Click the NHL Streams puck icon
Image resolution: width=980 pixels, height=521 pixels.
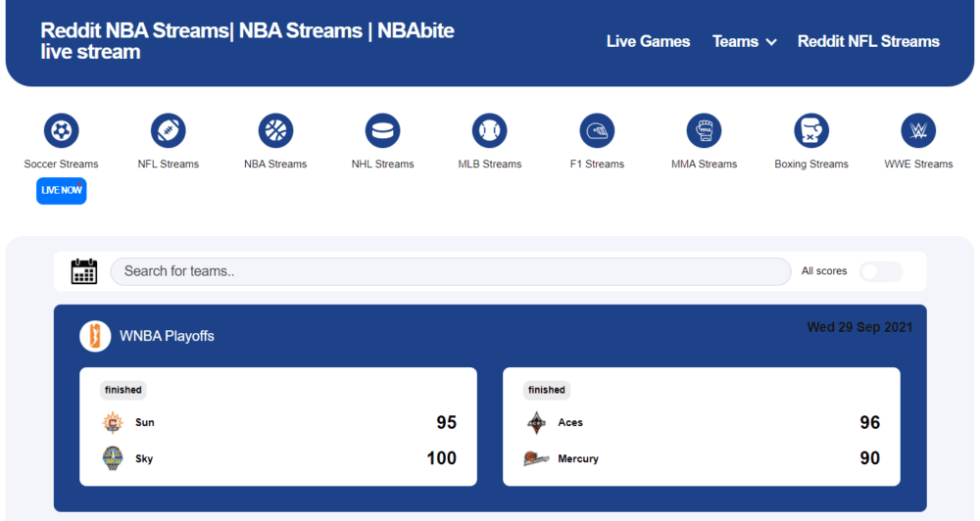point(382,130)
